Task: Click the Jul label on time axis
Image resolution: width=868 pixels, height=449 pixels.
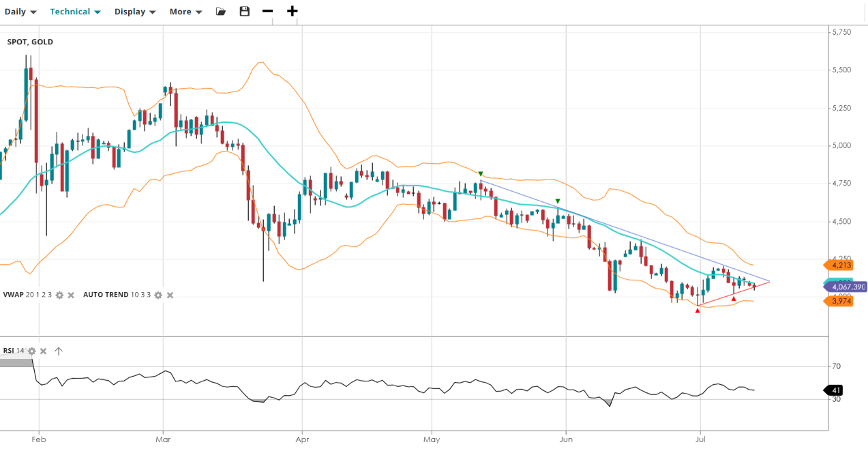Action: point(700,441)
